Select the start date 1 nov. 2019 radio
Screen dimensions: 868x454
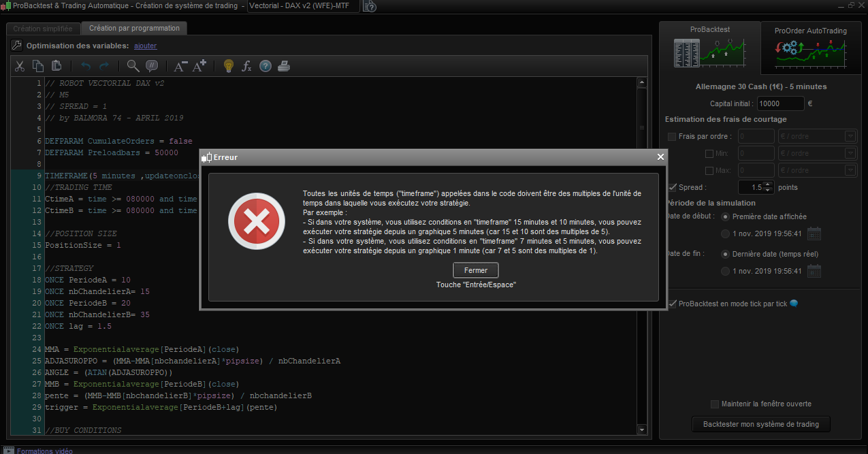tap(725, 233)
